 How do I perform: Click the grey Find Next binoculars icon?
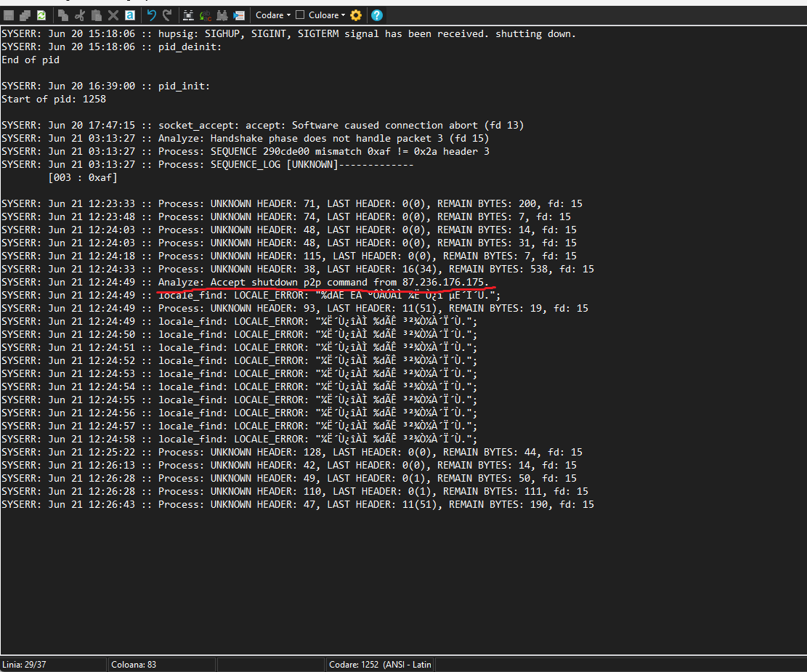click(x=222, y=15)
